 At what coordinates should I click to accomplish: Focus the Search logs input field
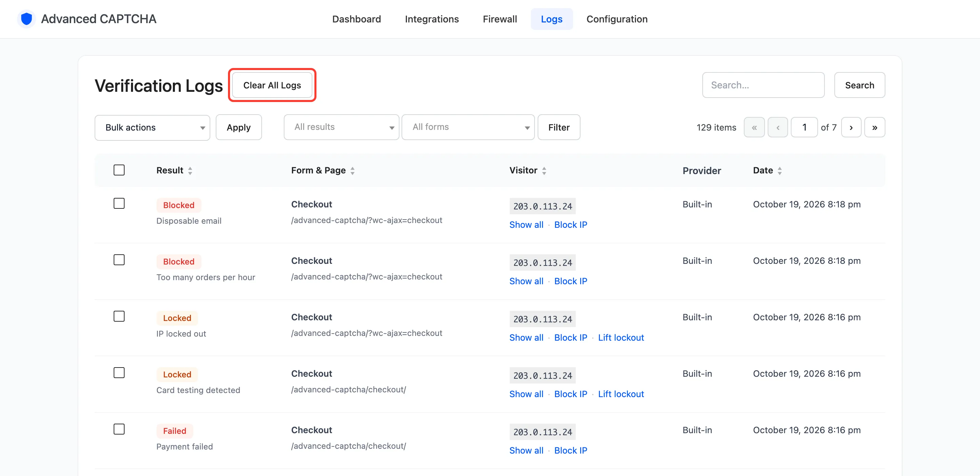763,85
